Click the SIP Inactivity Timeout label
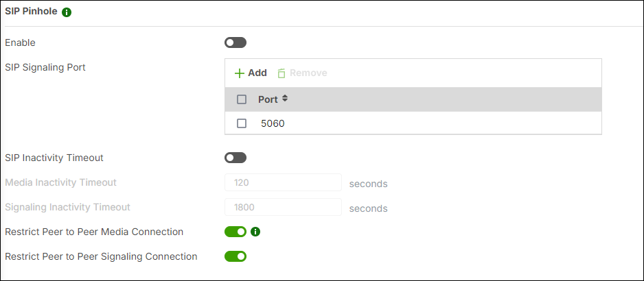This screenshot has height=281, width=644. 54,158
